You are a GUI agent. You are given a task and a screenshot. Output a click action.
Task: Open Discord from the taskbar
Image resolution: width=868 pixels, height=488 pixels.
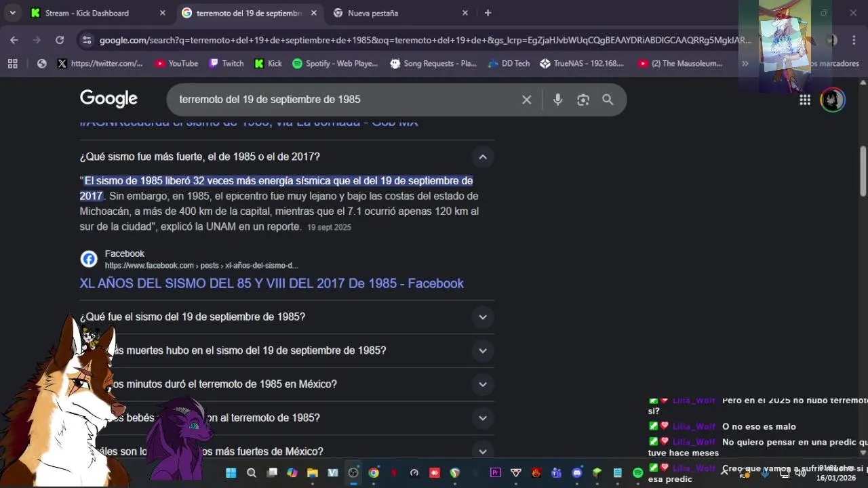(577, 472)
